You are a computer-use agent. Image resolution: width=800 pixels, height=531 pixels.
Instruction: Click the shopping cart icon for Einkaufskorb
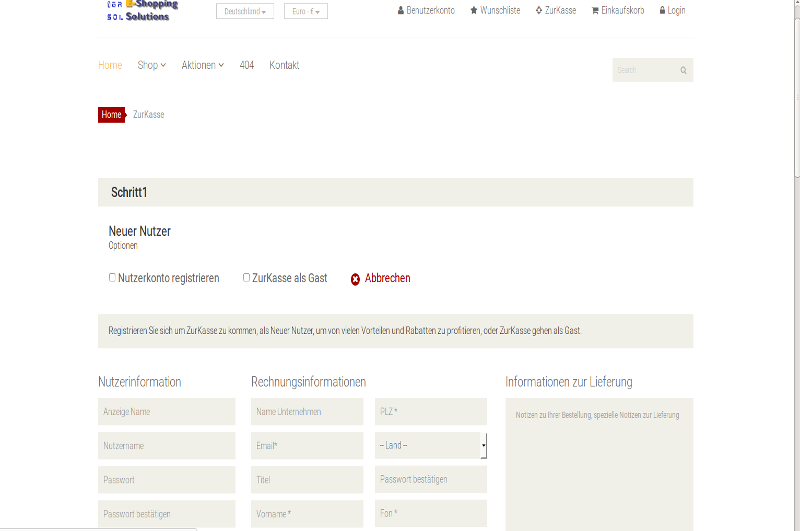coord(596,11)
